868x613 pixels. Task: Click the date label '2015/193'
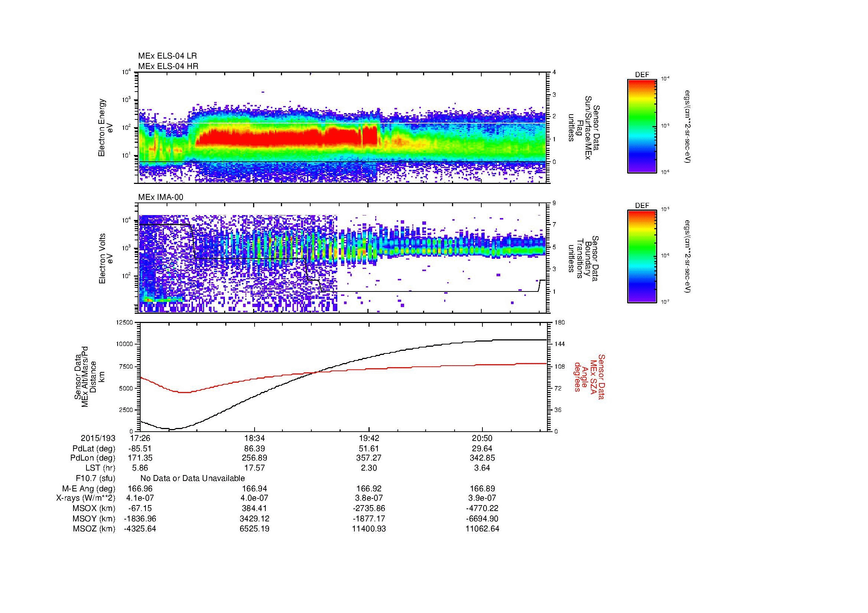98,438
